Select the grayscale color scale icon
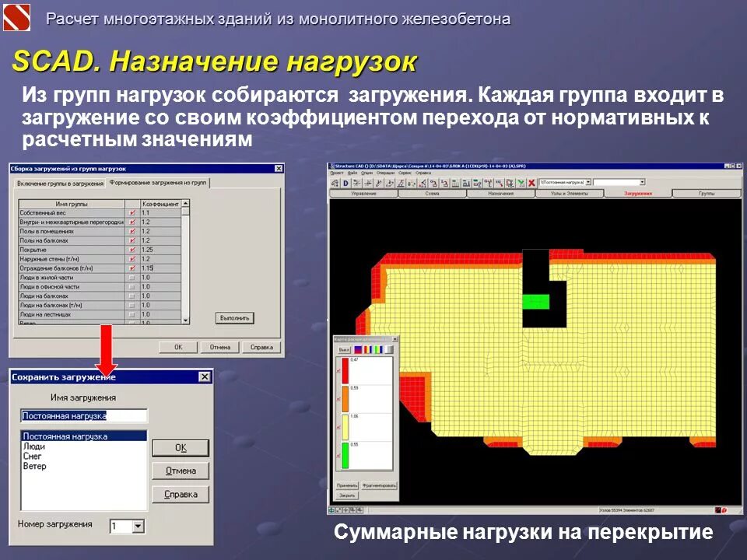This screenshot has width=747, height=560. tap(389, 349)
